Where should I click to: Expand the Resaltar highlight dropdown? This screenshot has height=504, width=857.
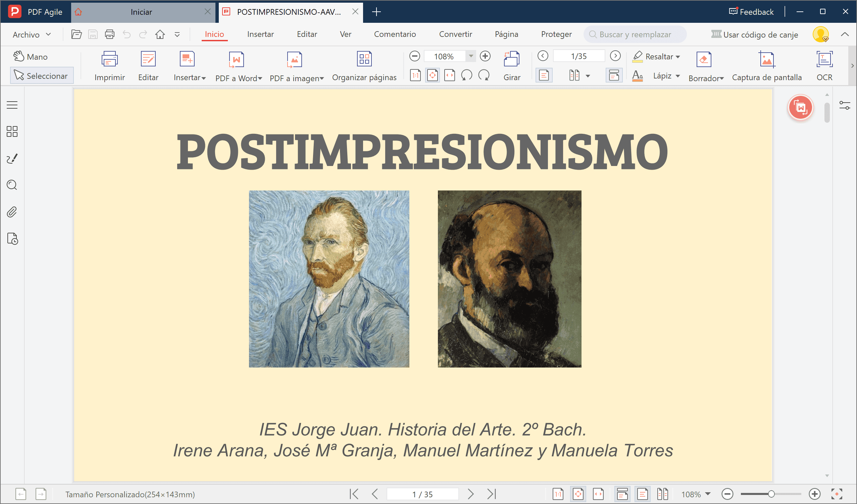(x=678, y=57)
